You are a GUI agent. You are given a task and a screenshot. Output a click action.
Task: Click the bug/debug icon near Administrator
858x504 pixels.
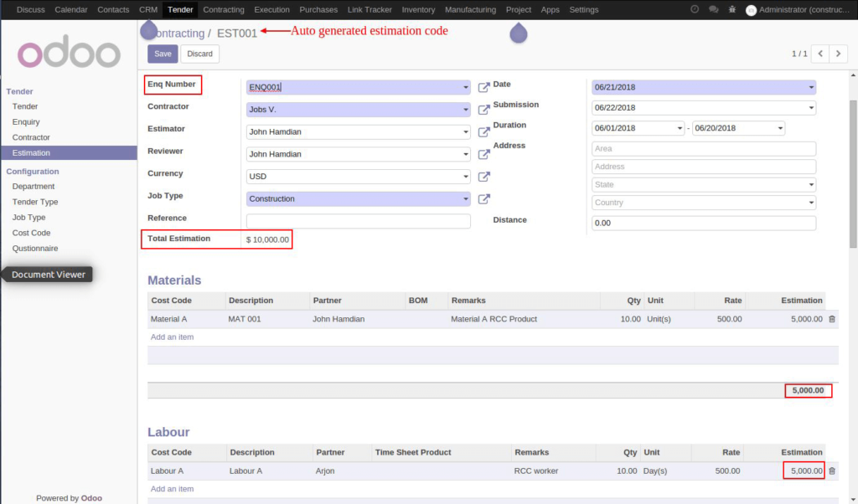732,9
